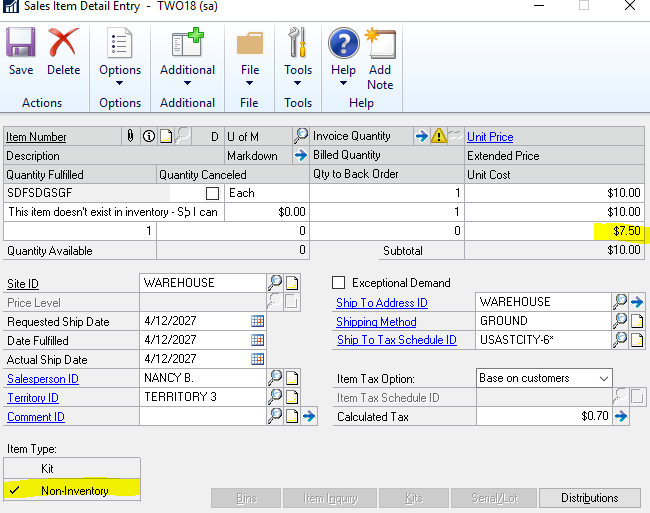Open calendar for Date Fulfilled
This screenshot has height=513, width=650.
coord(257,340)
